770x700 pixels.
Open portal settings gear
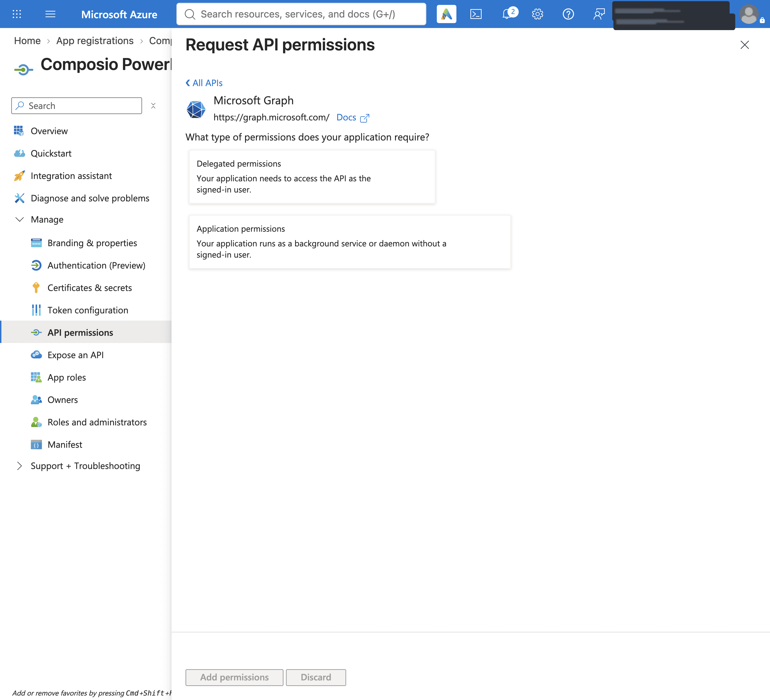coord(537,14)
